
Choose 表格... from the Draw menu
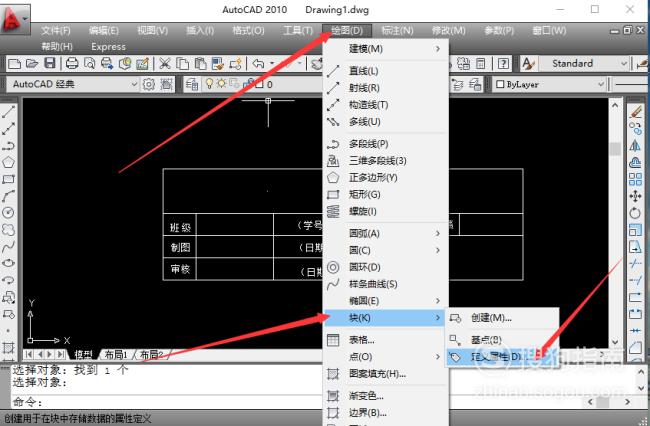386,340
